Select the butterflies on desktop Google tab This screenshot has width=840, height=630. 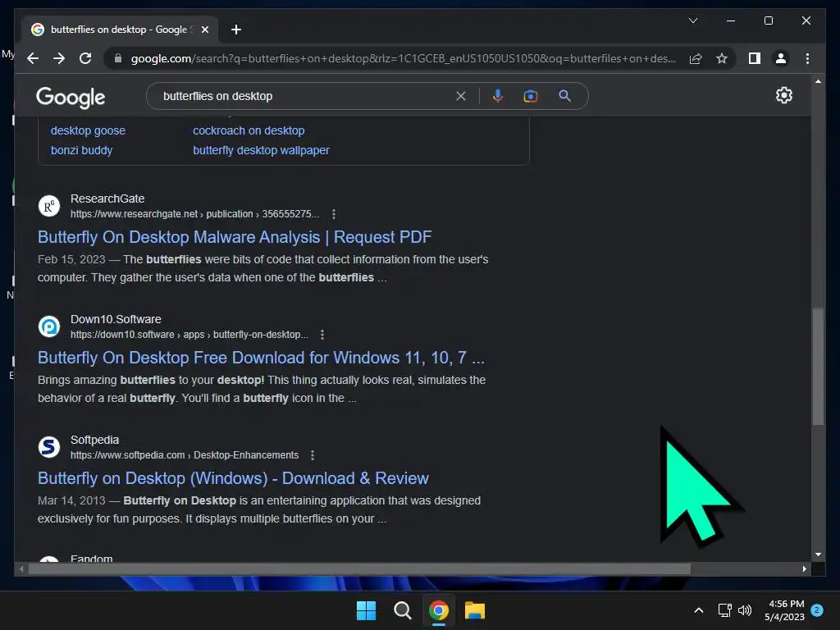point(119,30)
